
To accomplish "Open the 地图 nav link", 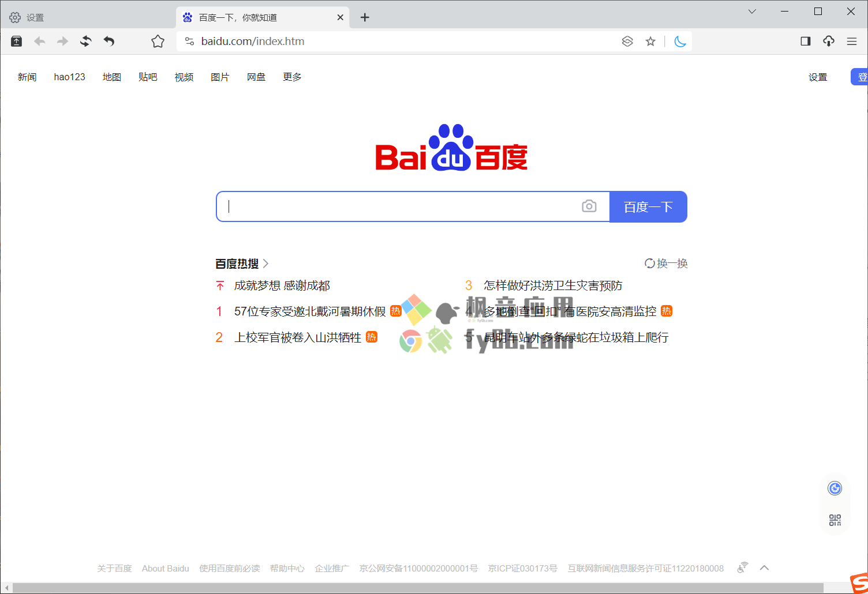I will [x=112, y=77].
